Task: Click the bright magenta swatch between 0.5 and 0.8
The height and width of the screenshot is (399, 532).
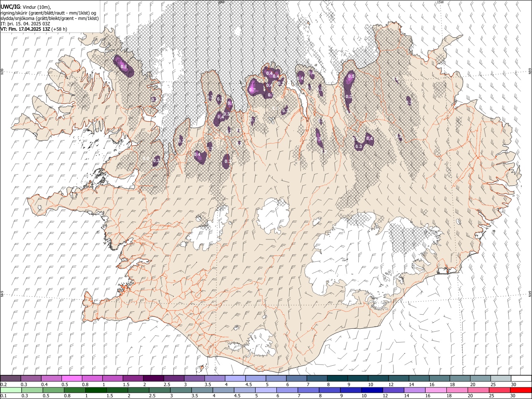Action: point(71,379)
